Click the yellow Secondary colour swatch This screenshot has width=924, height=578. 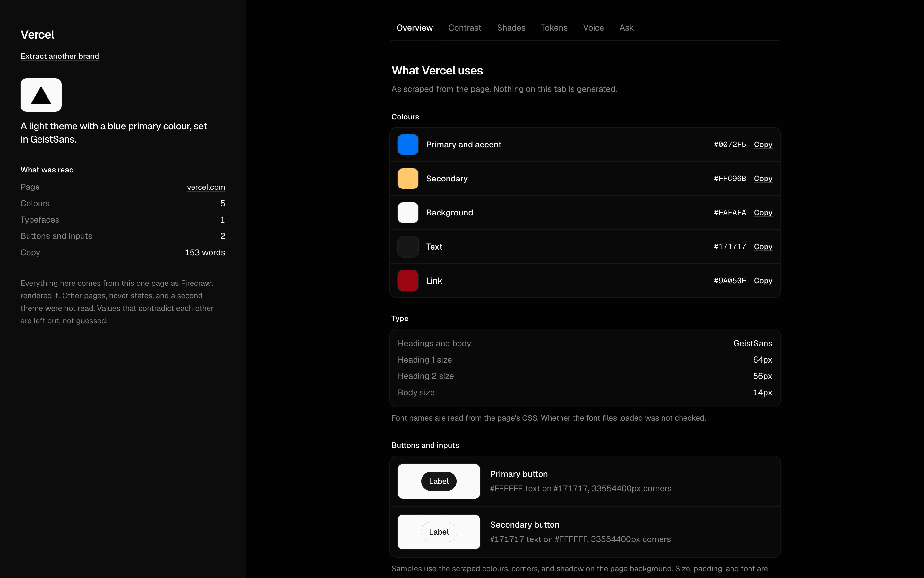(x=408, y=179)
